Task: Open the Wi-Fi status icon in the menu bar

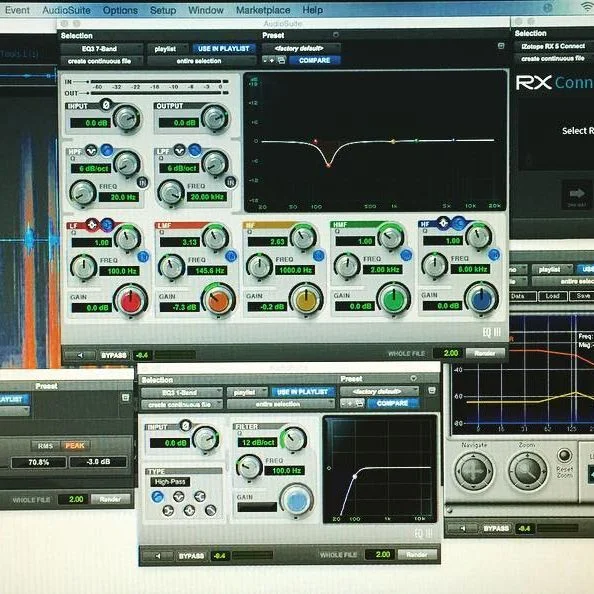Action: (x=586, y=7)
